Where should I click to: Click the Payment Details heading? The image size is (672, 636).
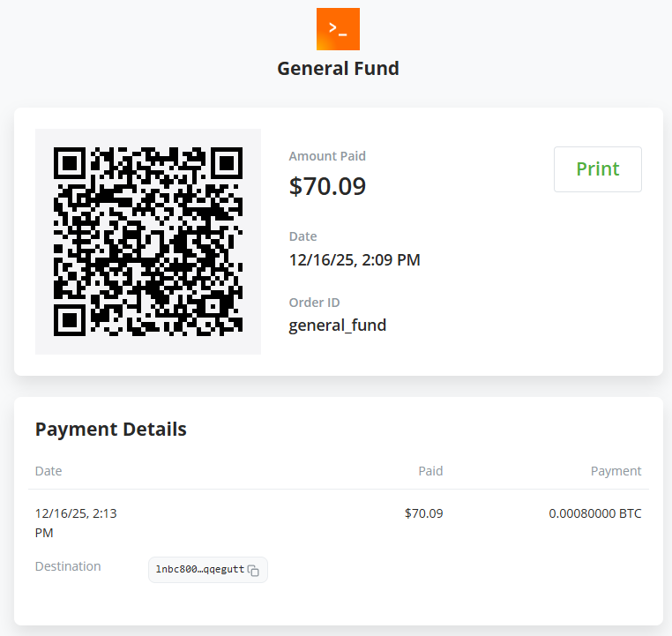pos(111,430)
